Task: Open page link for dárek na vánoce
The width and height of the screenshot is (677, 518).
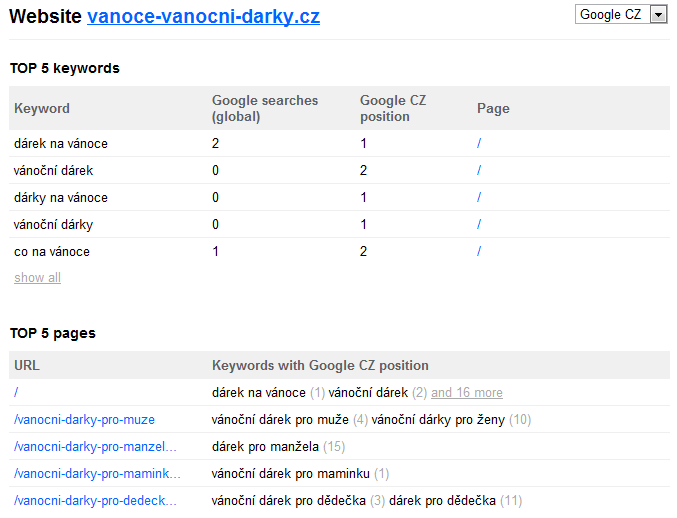Action: 479,143
